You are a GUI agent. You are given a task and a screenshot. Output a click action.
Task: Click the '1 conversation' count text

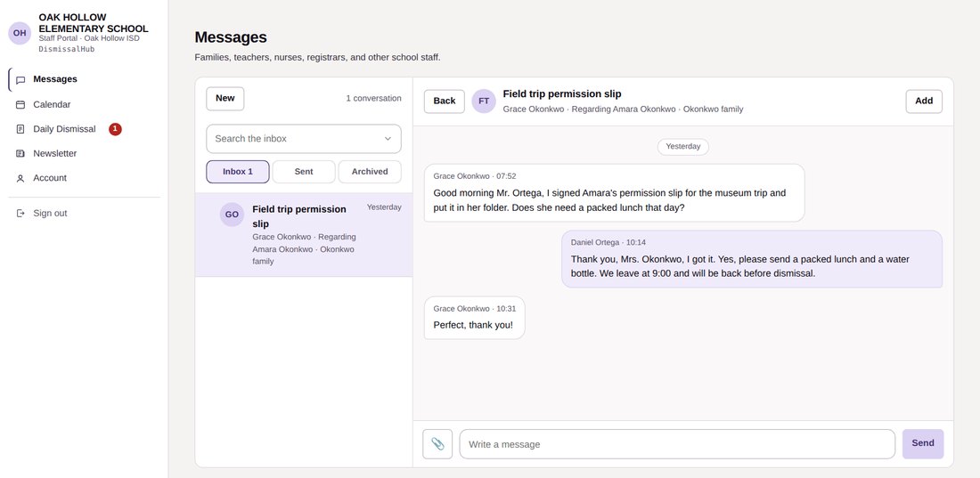pos(374,98)
